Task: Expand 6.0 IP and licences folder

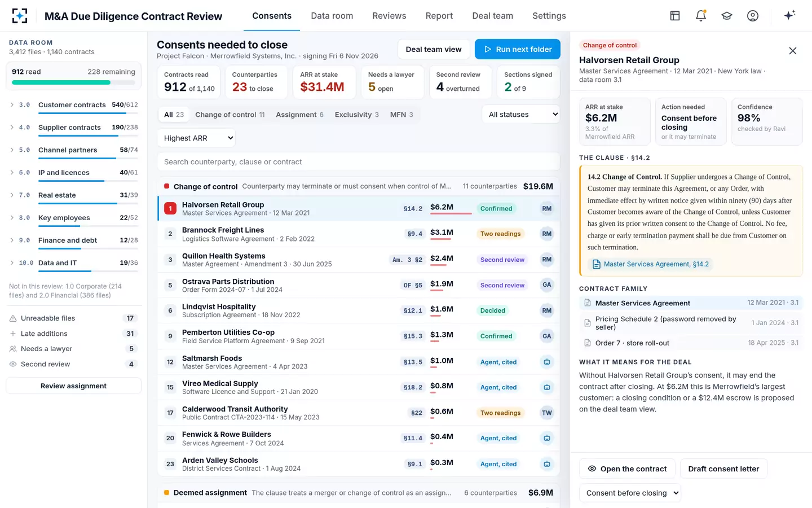Action: 12,173
